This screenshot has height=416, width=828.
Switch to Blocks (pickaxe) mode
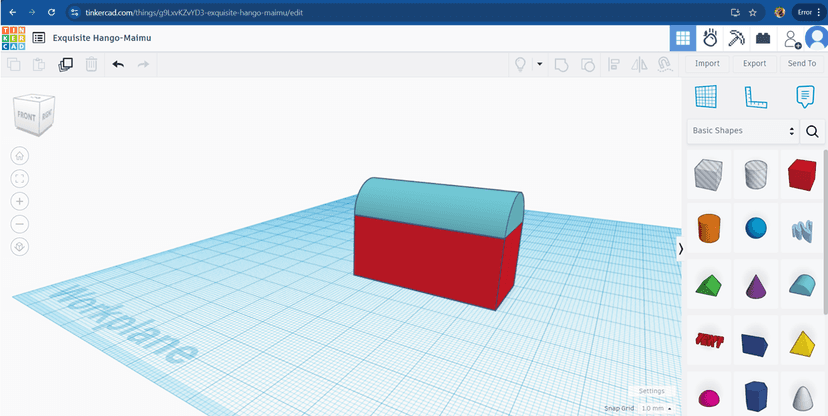click(x=736, y=38)
